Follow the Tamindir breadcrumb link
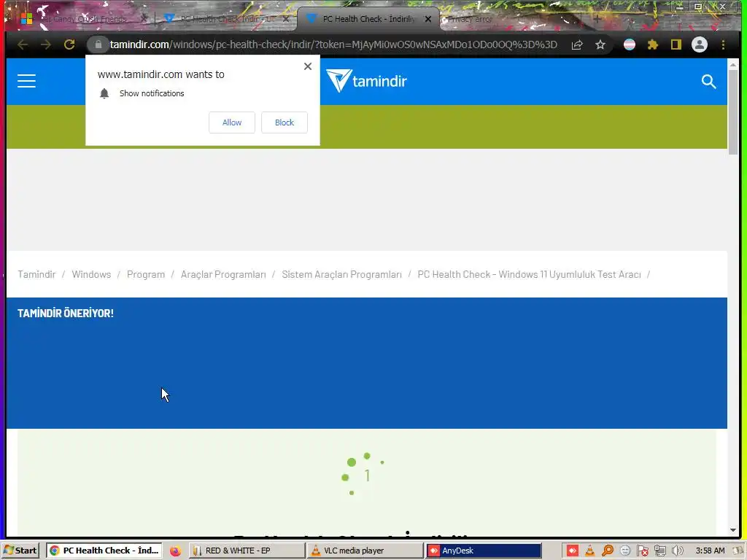This screenshot has width=747, height=560. click(36, 274)
